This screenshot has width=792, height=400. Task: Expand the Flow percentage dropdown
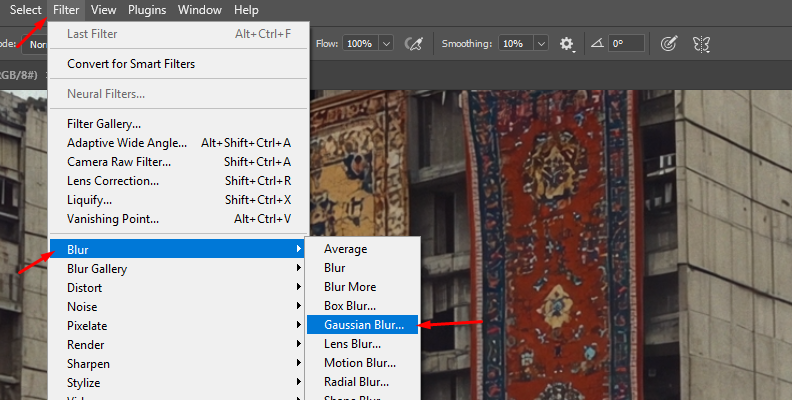[387, 44]
